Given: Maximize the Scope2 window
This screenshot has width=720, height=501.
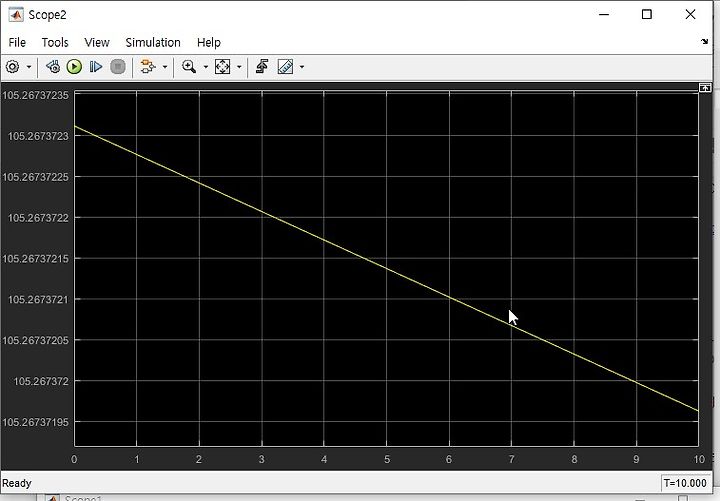Looking at the screenshot, I should [647, 15].
